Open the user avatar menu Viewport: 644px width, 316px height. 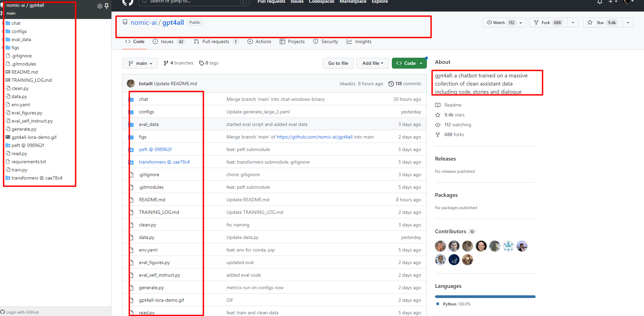(628, 2)
